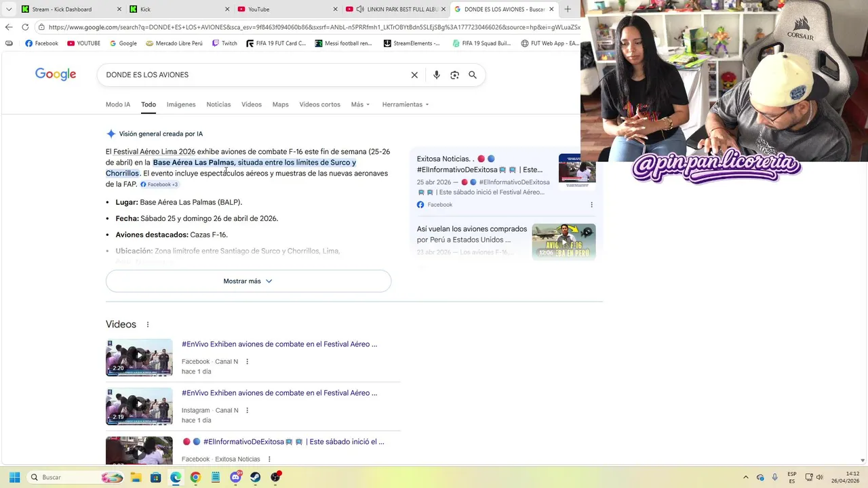This screenshot has width=868, height=488.
Task: Show hidden system tray icons chevron
Action: [746, 477]
